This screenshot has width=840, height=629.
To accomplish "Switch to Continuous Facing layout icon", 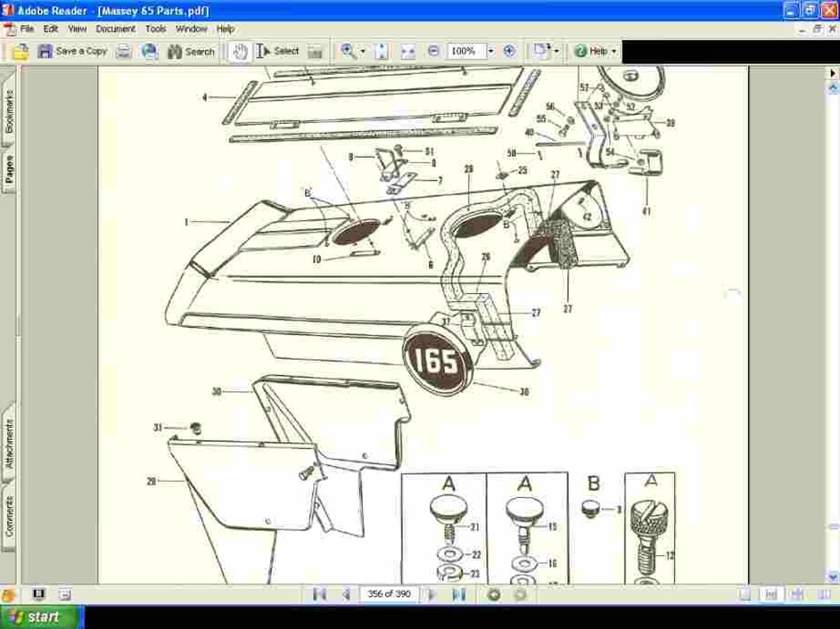I will (x=797, y=594).
